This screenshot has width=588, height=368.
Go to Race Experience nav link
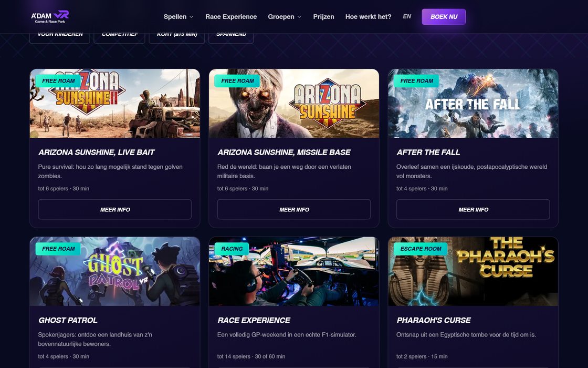point(231,16)
